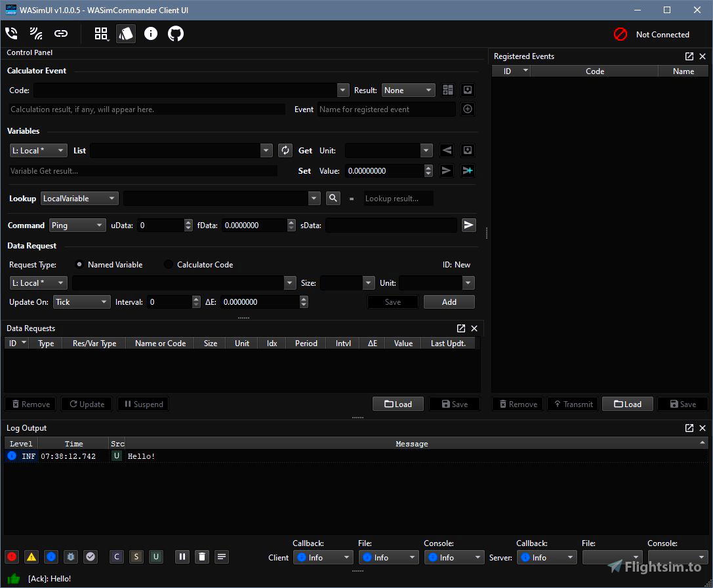
Task: Click the left-arrow Get variable icon
Action: pyautogui.click(x=447, y=150)
